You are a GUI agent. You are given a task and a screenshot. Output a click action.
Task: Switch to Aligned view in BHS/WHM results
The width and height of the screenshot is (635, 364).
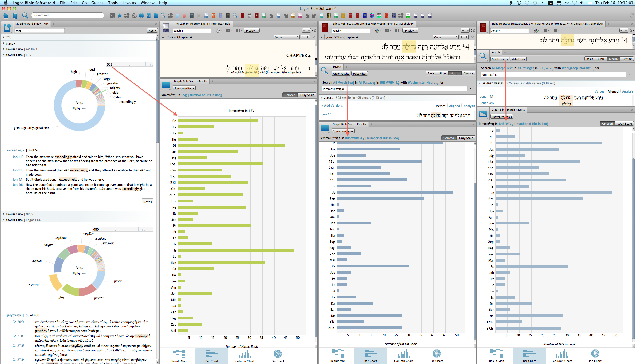click(454, 106)
